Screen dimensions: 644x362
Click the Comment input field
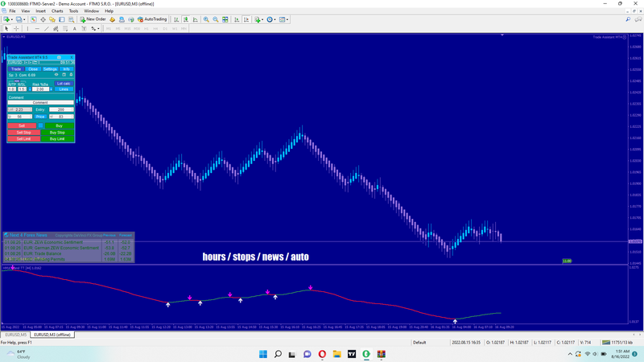pos(41,103)
